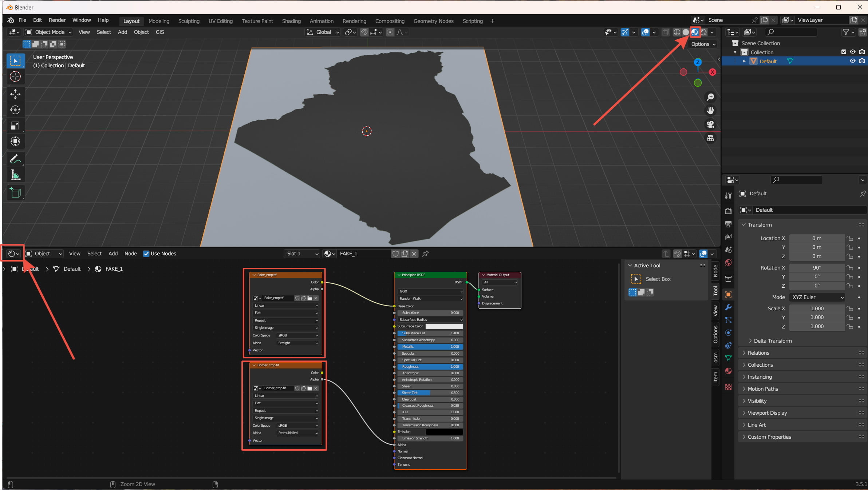This screenshot has width=868, height=490.
Task: Select the Measure ruler tool
Action: click(x=15, y=175)
